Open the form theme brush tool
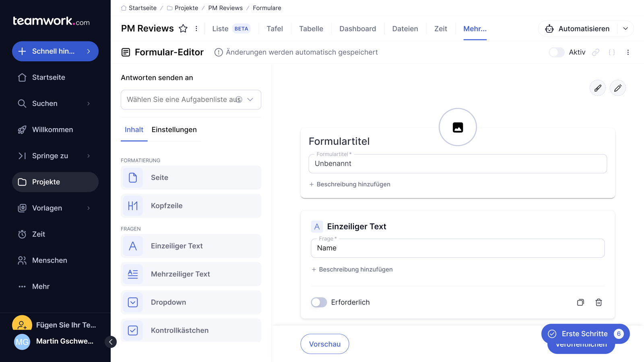 [597, 88]
